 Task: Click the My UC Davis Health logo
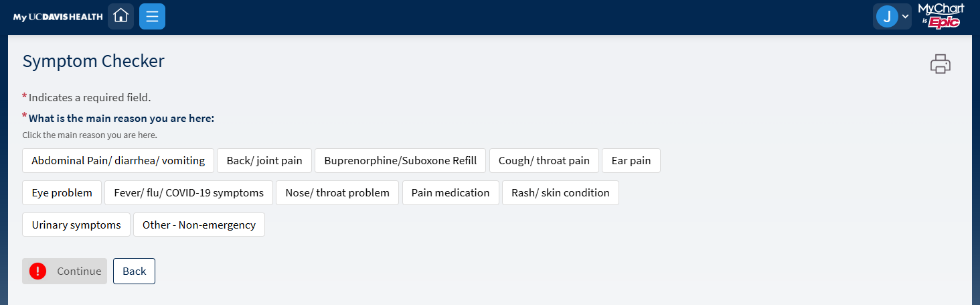pyautogui.click(x=58, y=17)
